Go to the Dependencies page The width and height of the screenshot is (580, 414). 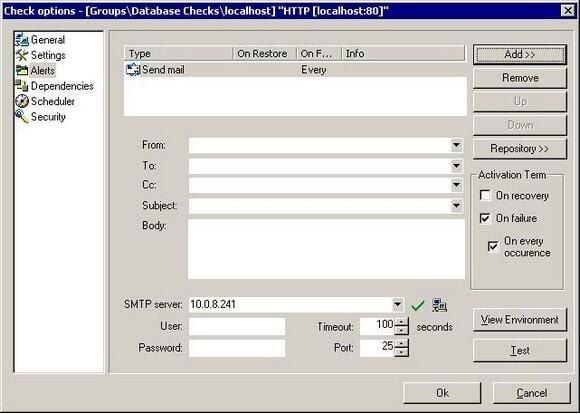click(62, 86)
